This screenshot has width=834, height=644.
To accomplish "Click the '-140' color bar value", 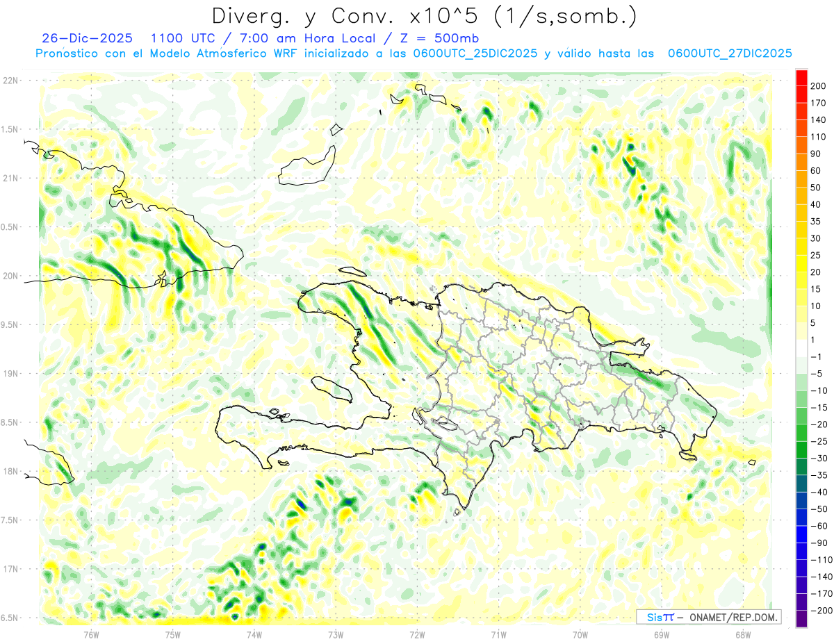I will pos(821,577).
